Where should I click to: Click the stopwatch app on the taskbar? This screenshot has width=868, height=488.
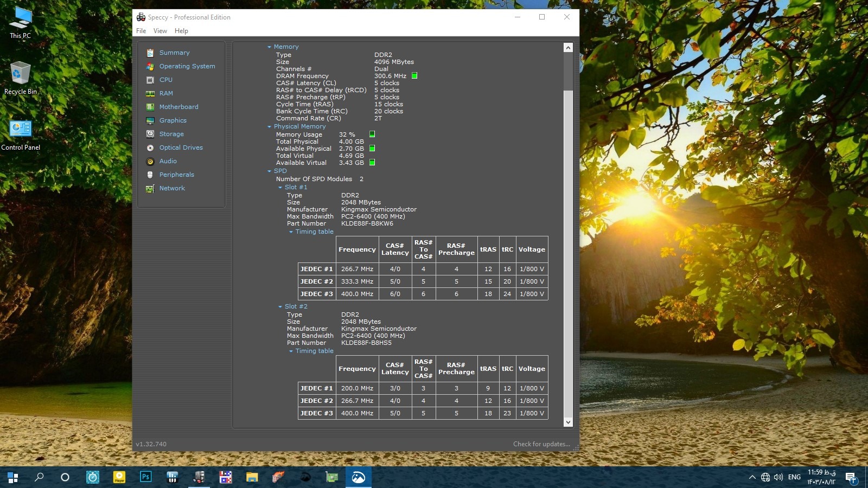pos(93,477)
